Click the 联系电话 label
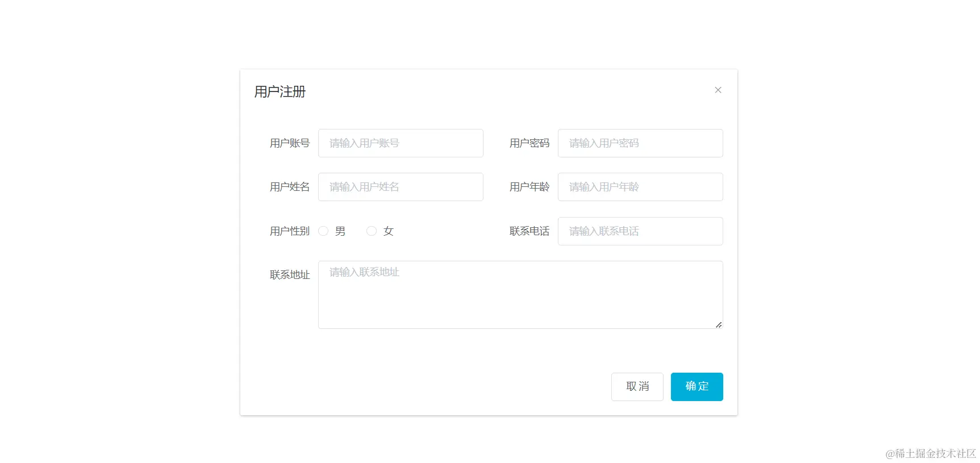The image size is (980, 463). (529, 231)
